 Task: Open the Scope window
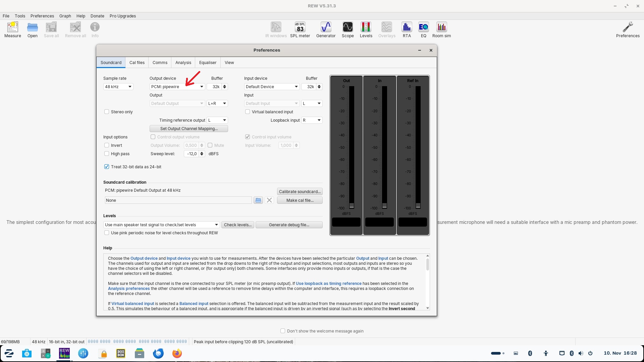347,29
